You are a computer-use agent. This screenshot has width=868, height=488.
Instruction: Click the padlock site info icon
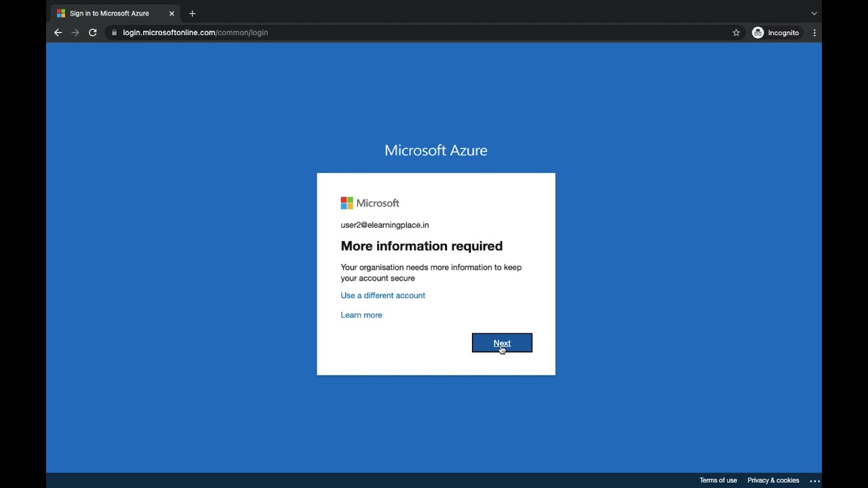point(115,33)
